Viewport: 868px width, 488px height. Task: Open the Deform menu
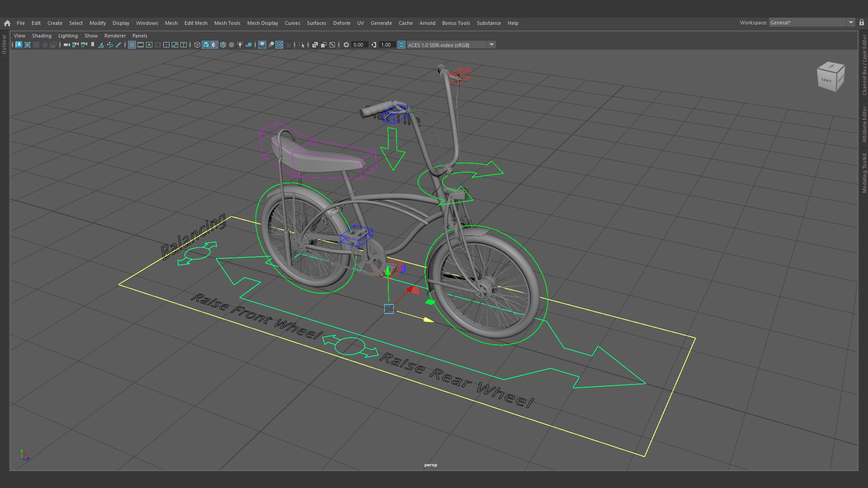point(341,23)
